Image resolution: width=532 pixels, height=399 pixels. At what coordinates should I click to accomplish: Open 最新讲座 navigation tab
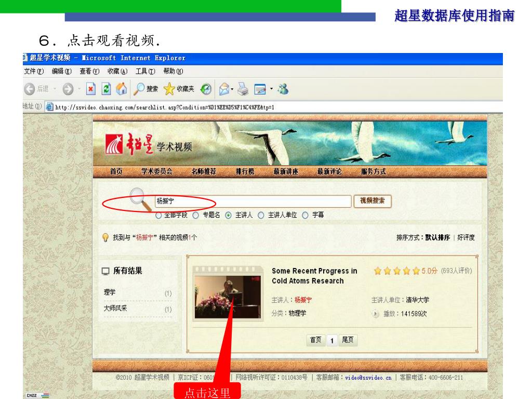[286, 171]
